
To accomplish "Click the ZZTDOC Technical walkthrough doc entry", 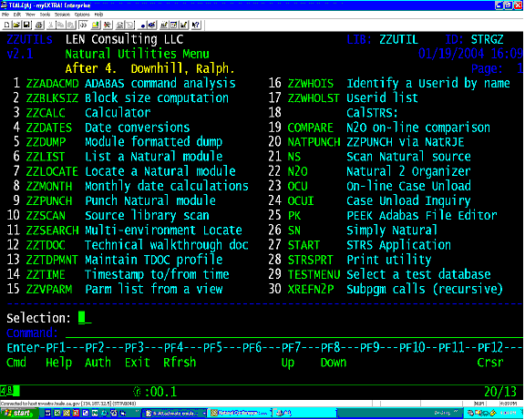I will [x=128, y=245].
